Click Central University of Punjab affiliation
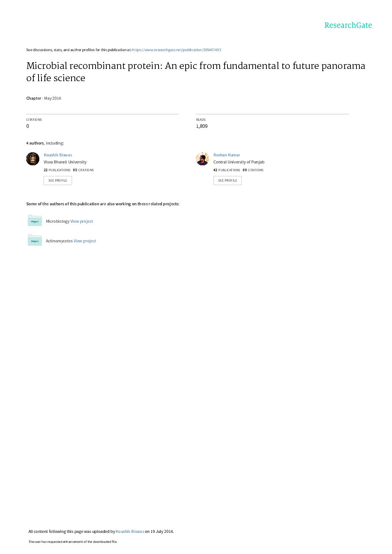The image size is (392, 554). coord(239,162)
